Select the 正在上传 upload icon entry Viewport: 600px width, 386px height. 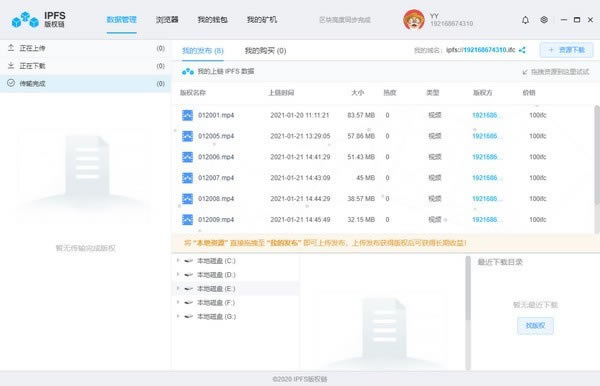click(11, 48)
